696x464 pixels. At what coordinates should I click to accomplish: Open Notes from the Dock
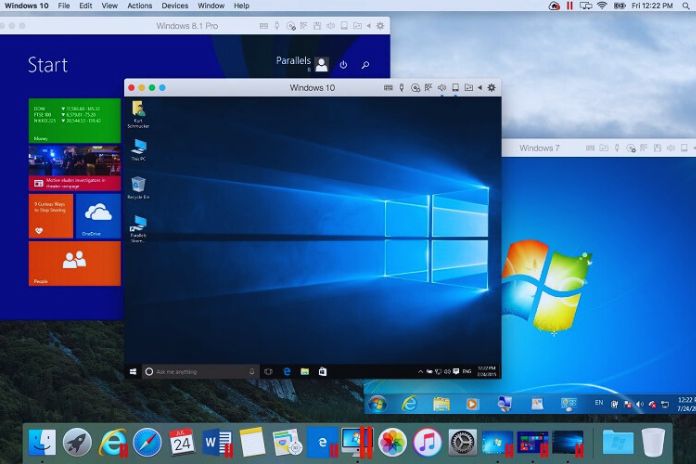[x=252, y=442]
